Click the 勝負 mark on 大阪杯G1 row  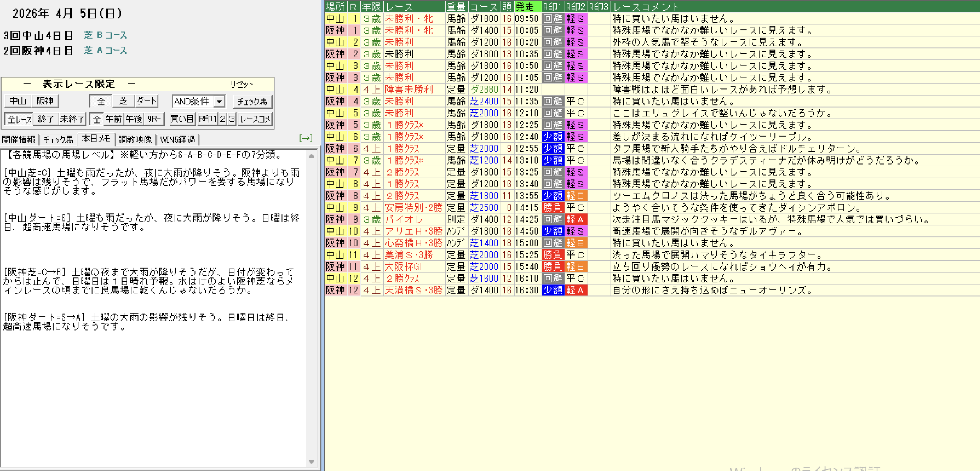point(552,267)
